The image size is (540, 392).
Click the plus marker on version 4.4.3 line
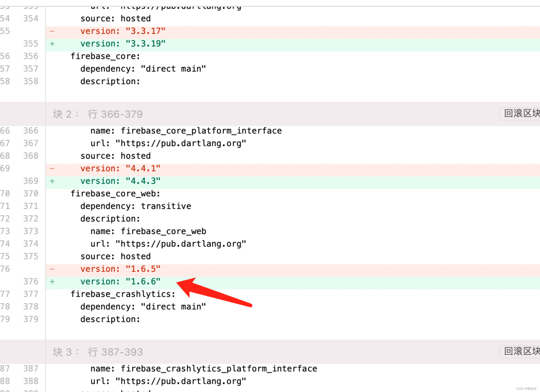click(x=52, y=181)
